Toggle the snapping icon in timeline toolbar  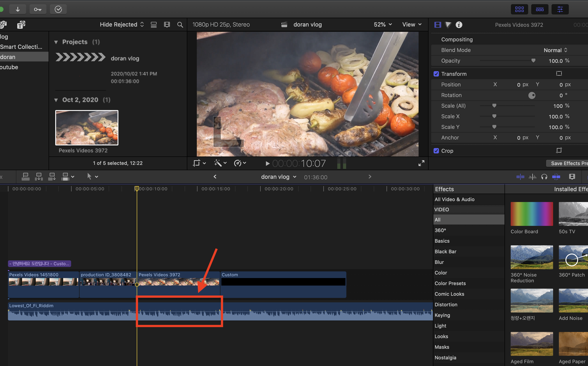pos(556,177)
